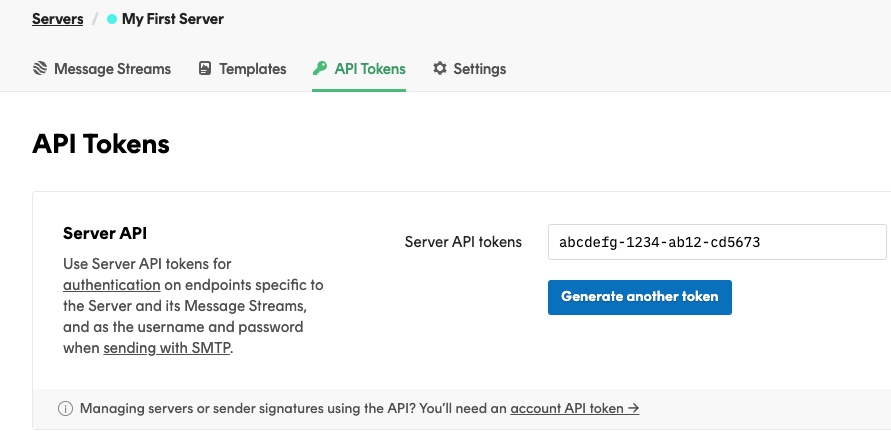Open the Templates tab
Image resolution: width=891 pixels, height=447 pixels.
click(x=242, y=69)
